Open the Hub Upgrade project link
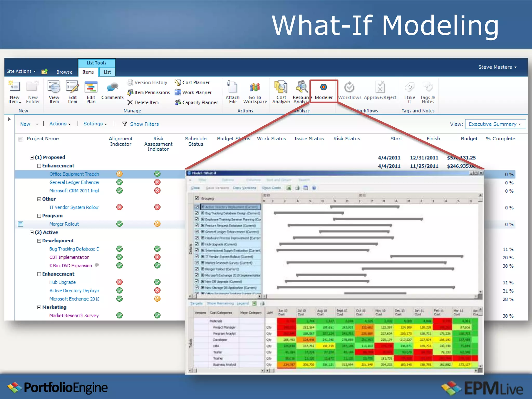This screenshot has width=532, height=399. [62, 282]
